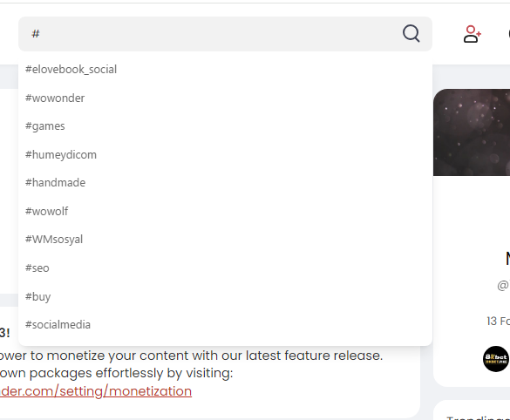510x420 pixels.
Task: Click the monetize your content post text
Action: [x=191, y=356]
